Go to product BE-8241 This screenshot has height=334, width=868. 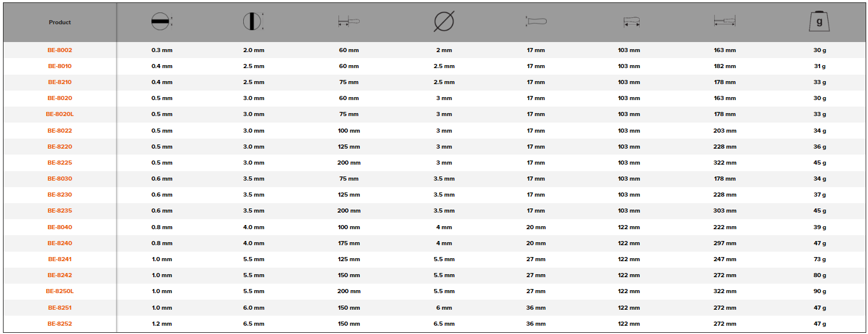[60, 259]
